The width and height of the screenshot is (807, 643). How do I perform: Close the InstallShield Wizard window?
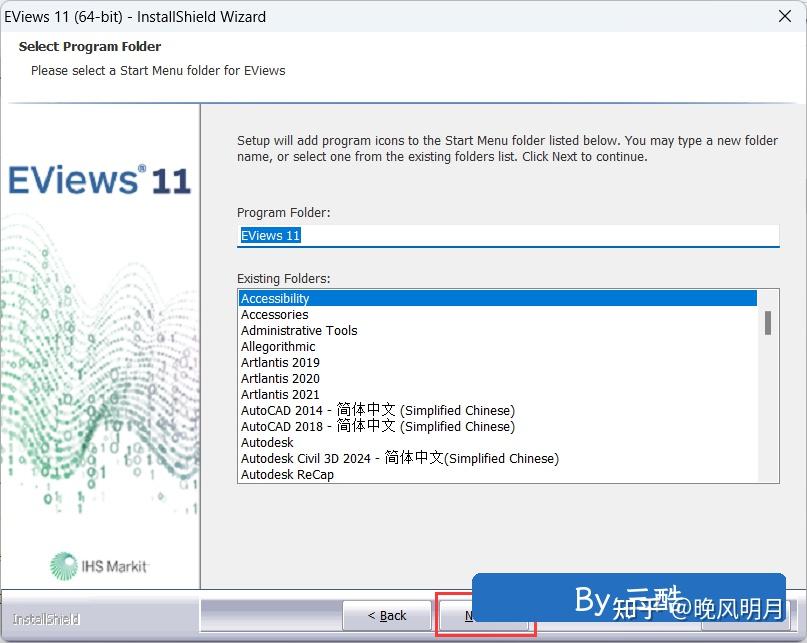click(x=784, y=16)
